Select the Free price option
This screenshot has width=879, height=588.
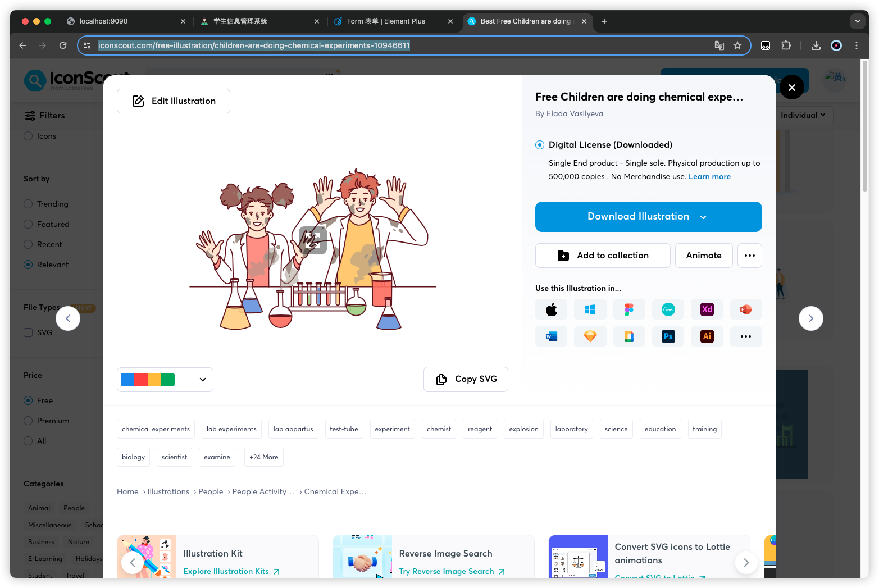click(28, 400)
